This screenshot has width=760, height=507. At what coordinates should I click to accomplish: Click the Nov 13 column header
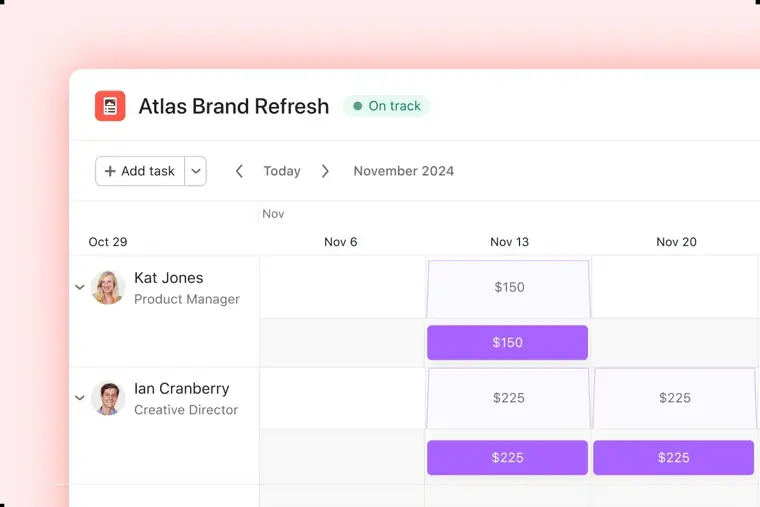pyautogui.click(x=509, y=242)
